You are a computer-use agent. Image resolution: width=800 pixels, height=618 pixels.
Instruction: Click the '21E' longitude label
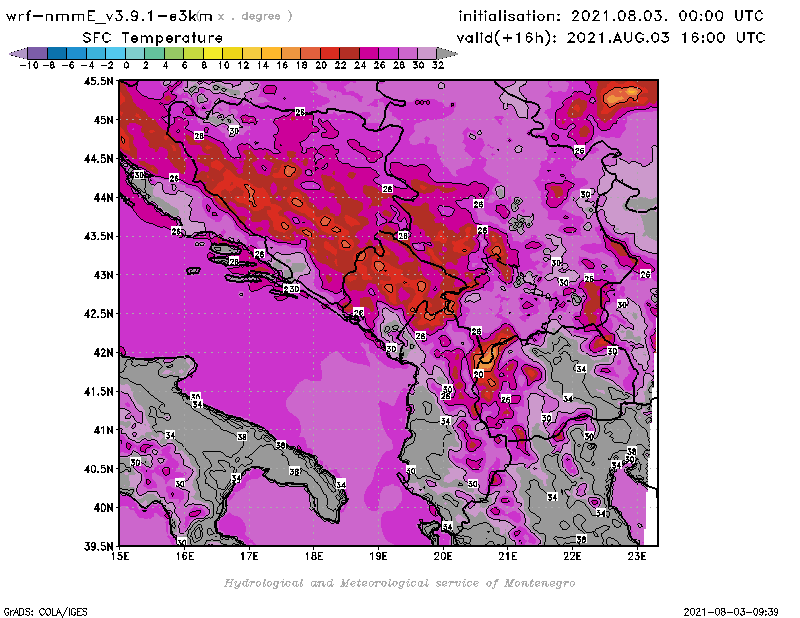[508, 556]
